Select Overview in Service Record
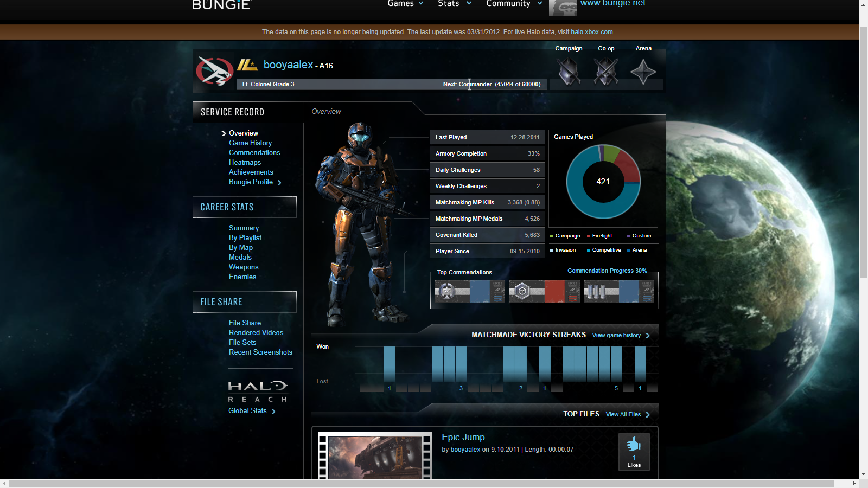 pyautogui.click(x=244, y=133)
